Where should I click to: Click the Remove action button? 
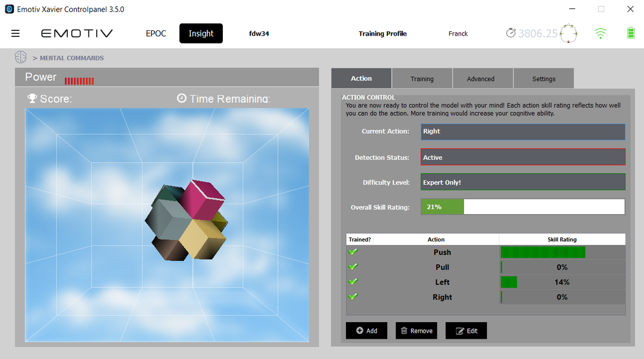coord(416,331)
